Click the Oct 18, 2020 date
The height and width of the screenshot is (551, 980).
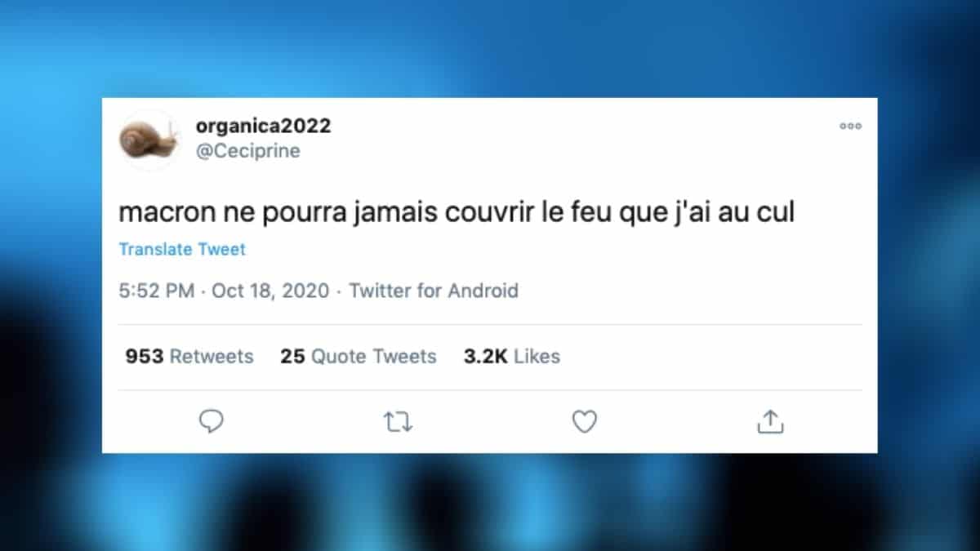click(270, 291)
